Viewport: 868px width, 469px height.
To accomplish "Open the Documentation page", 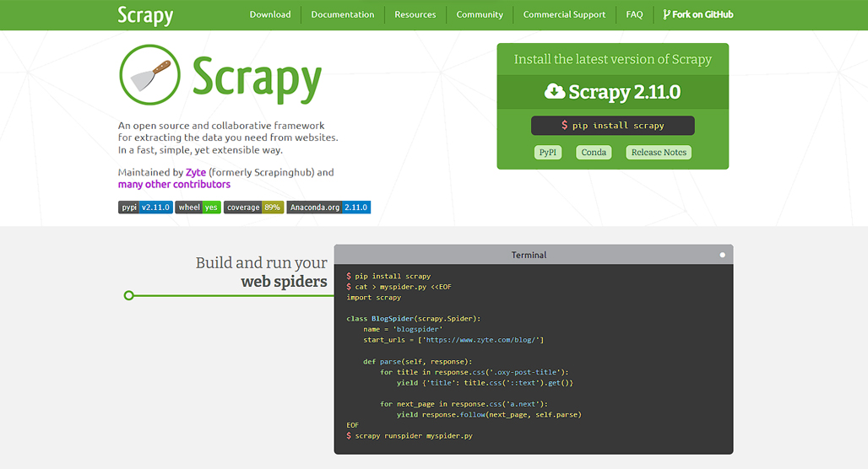I will (343, 14).
